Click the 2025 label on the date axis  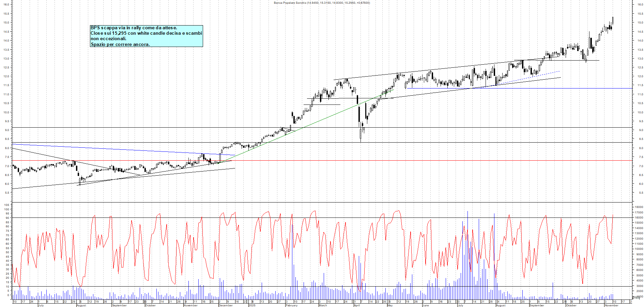(x=252, y=305)
